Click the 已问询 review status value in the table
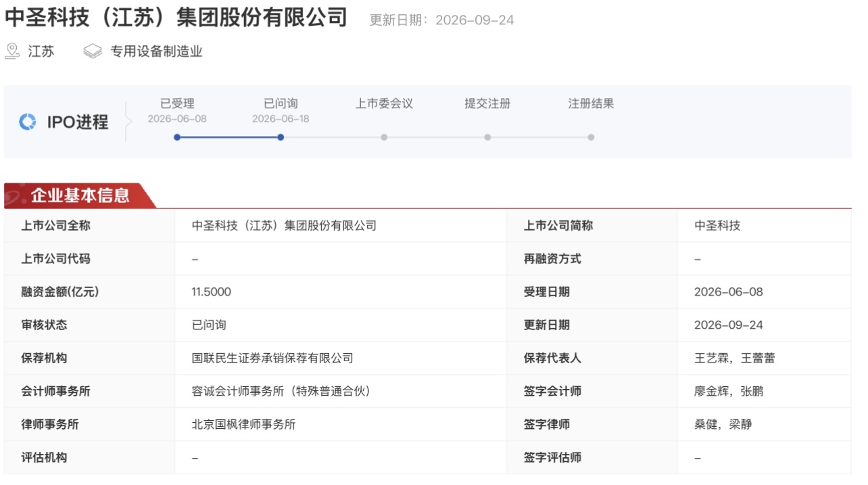This screenshot has width=868, height=485. tap(209, 325)
